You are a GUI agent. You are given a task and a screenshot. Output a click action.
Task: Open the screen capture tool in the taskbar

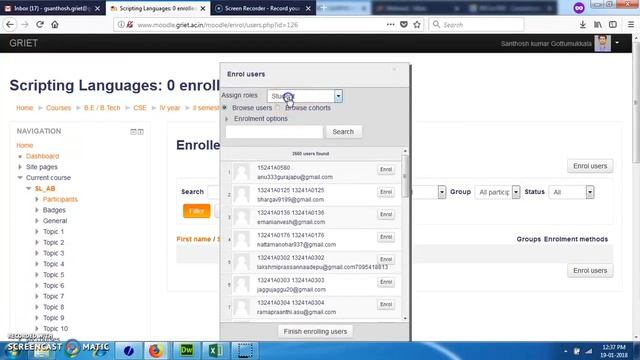click(x=245, y=351)
